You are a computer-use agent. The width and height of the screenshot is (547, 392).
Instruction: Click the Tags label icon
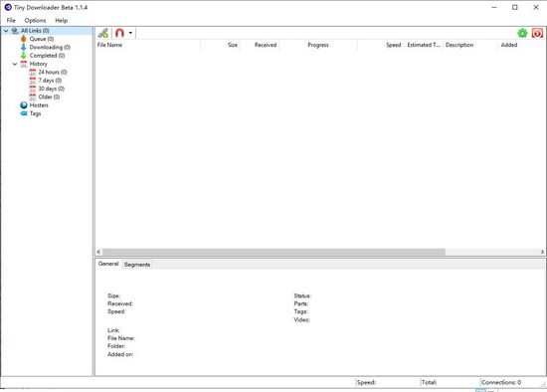[24, 113]
